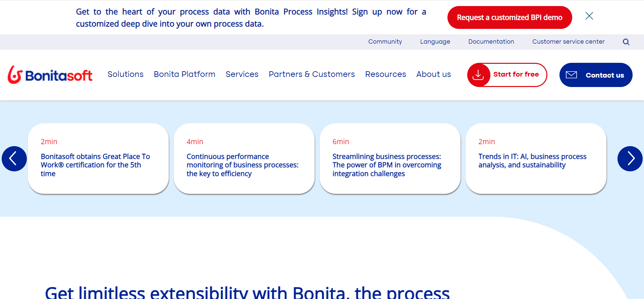
Task: Open the search magnifier icon
Action: [626, 42]
